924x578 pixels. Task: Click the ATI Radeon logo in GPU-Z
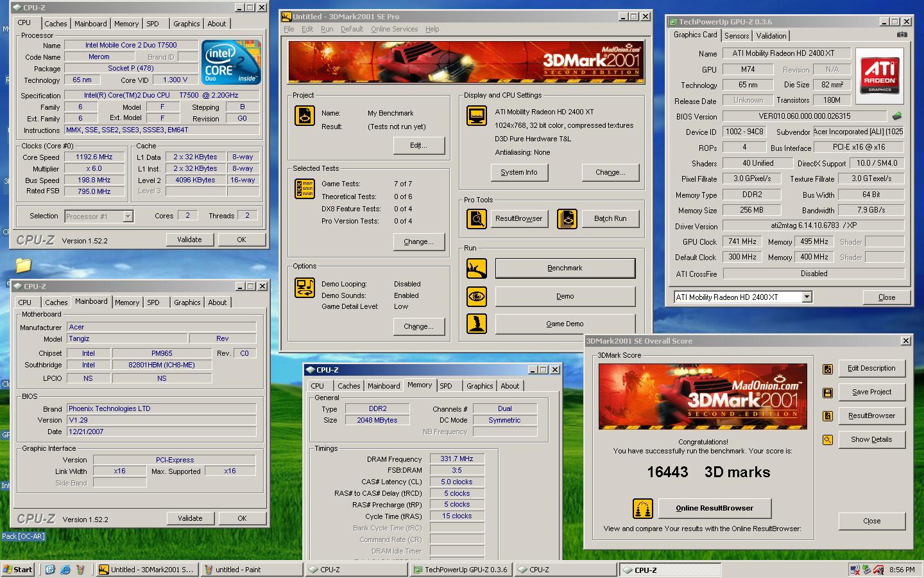coord(880,76)
